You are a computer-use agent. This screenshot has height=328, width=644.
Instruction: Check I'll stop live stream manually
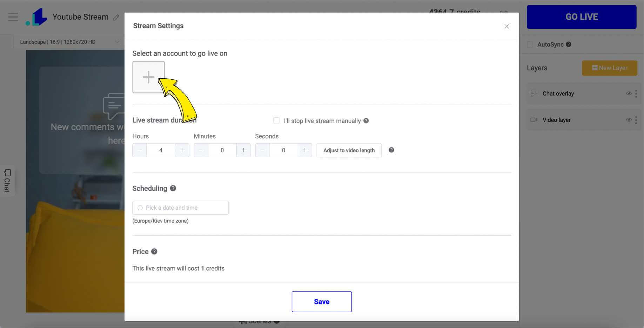click(276, 120)
